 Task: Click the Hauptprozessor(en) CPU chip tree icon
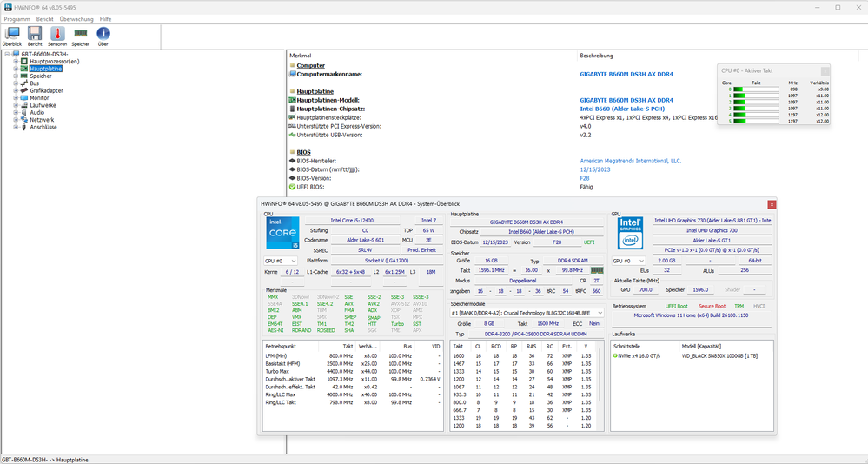(x=24, y=62)
